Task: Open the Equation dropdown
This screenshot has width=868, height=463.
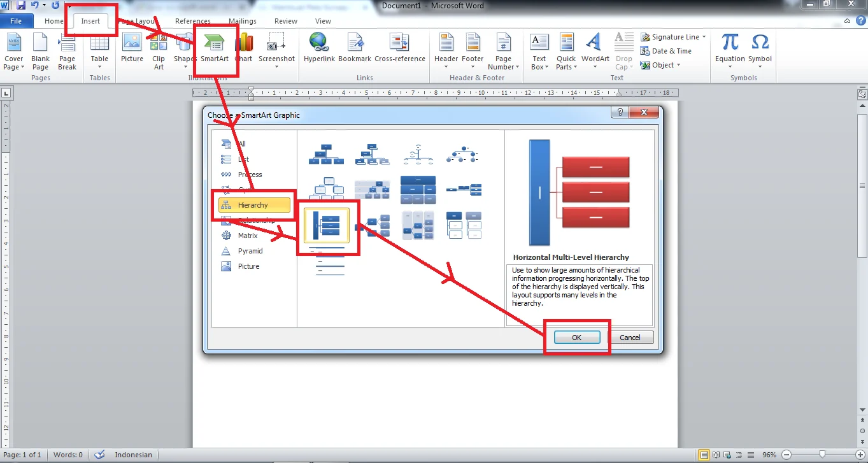Action: click(x=730, y=52)
